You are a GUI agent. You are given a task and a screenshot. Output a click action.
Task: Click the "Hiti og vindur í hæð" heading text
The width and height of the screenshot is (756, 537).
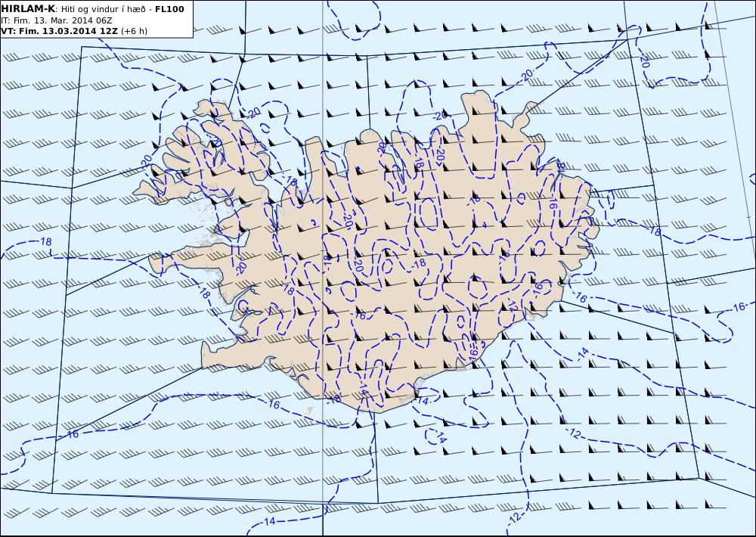click(x=104, y=9)
